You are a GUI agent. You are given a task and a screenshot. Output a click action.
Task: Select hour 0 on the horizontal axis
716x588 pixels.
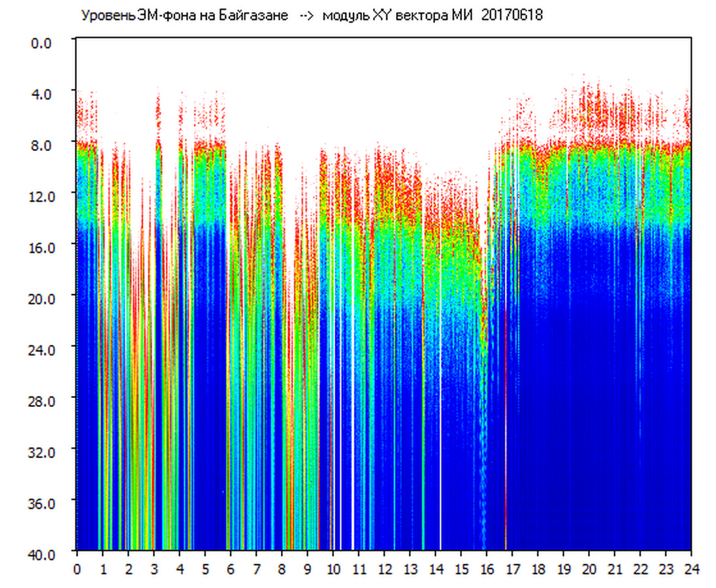pyautogui.click(x=77, y=569)
